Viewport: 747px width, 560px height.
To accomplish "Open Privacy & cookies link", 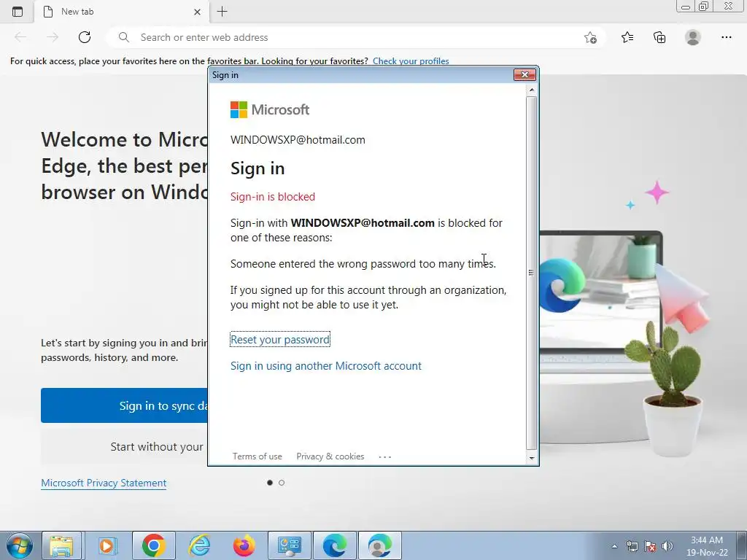I will 330,456.
